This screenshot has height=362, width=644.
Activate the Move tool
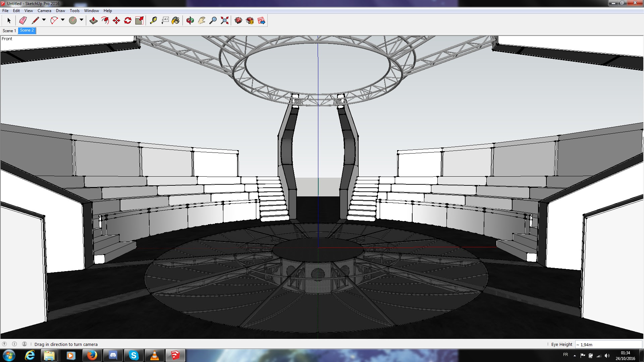pyautogui.click(x=116, y=20)
